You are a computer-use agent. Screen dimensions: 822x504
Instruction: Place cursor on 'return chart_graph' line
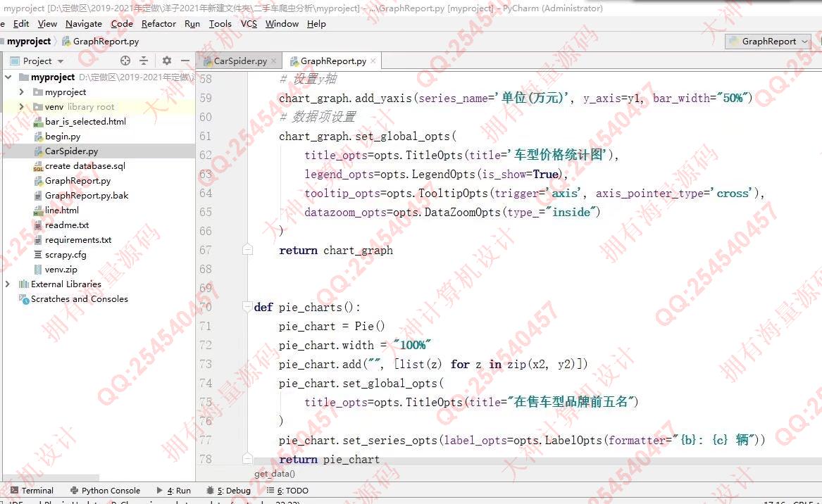(335, 251)
